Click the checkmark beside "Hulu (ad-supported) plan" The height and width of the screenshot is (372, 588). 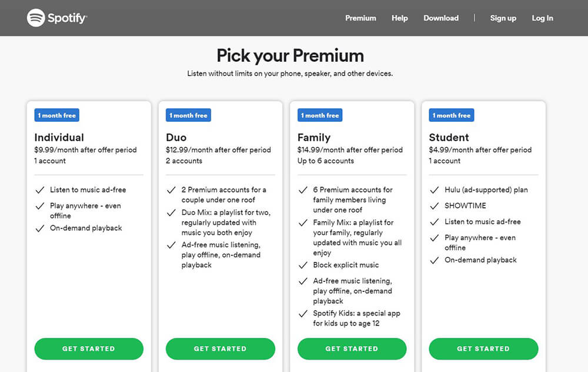[433, 190]
